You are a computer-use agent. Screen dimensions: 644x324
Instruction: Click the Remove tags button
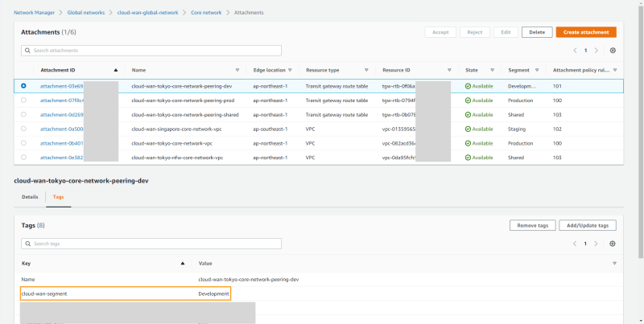[532, 225]
